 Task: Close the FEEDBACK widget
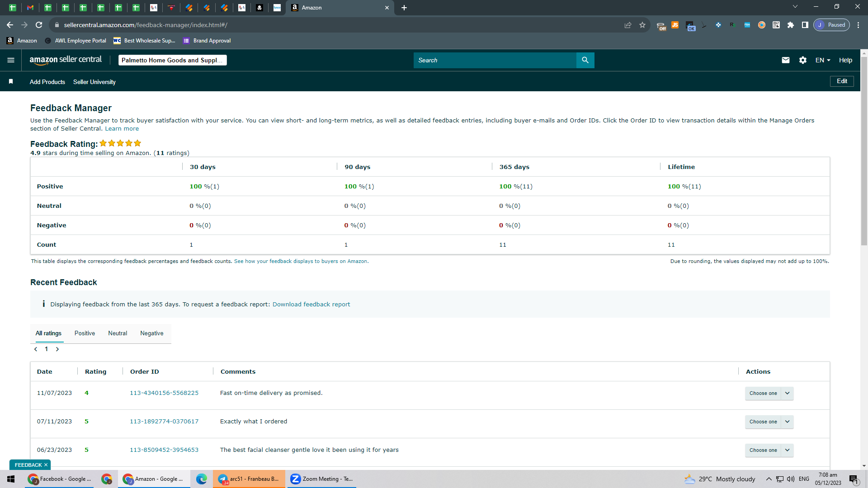46,465
